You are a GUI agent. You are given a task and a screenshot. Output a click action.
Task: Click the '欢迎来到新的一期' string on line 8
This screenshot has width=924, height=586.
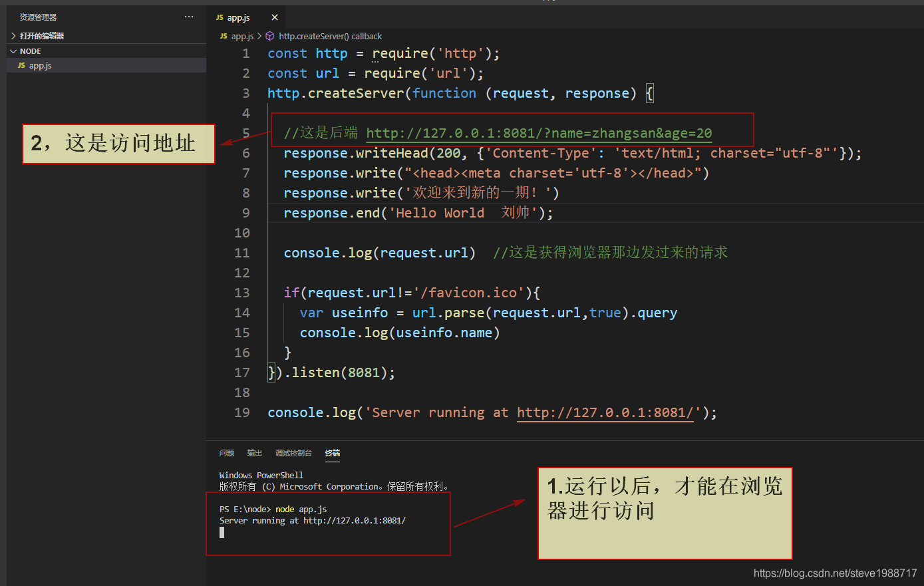(482, 193)
